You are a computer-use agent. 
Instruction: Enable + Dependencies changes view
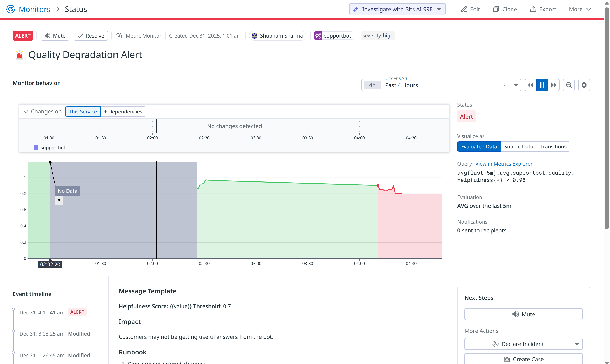[123, 112]
